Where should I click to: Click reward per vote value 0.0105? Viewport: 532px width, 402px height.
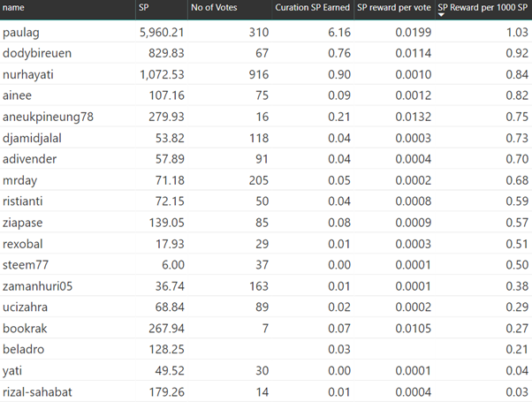(x=414, y=329)
